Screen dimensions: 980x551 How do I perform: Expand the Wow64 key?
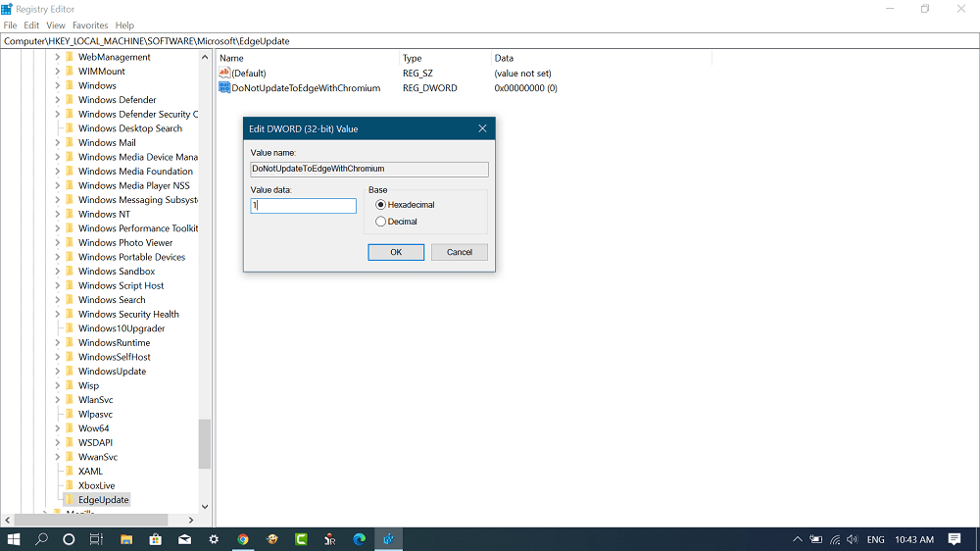coord(57,428)
